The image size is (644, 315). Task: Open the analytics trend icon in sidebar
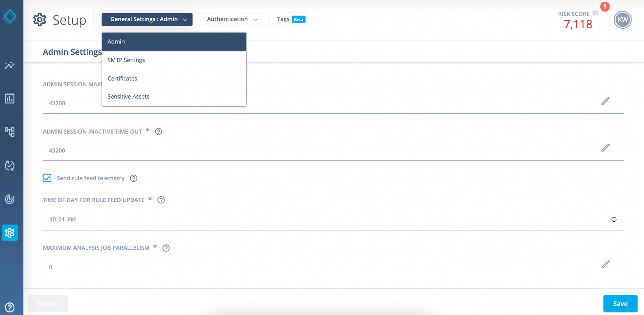(10, 65)
